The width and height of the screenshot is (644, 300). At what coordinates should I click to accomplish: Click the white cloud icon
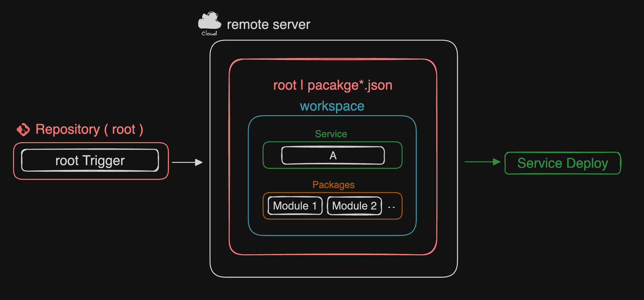point(209,21)
